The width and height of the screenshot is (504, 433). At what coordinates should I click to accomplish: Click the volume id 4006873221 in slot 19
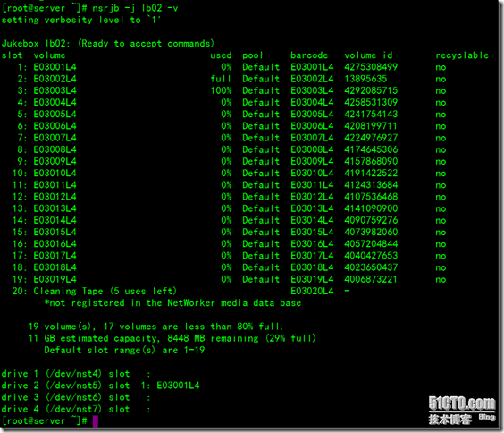[x=371, y=279]
